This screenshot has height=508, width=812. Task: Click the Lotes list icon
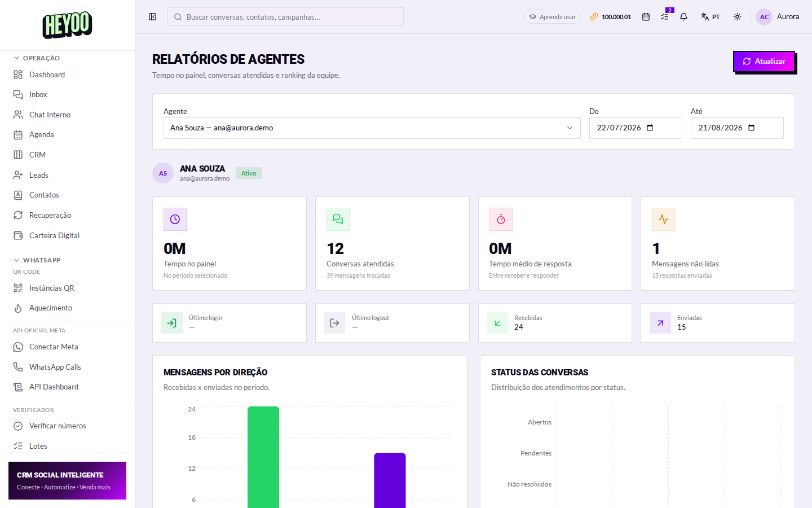pyautogui.click(x=18, y=446)
